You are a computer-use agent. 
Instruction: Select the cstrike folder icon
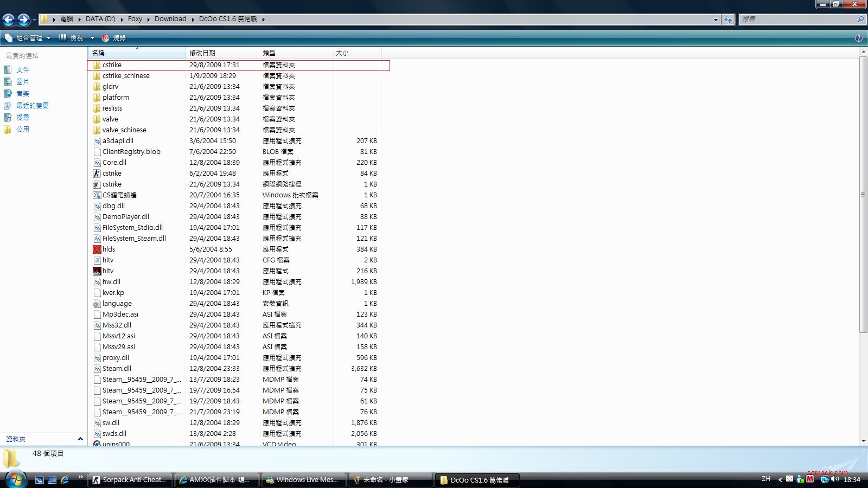pos(97,65)
